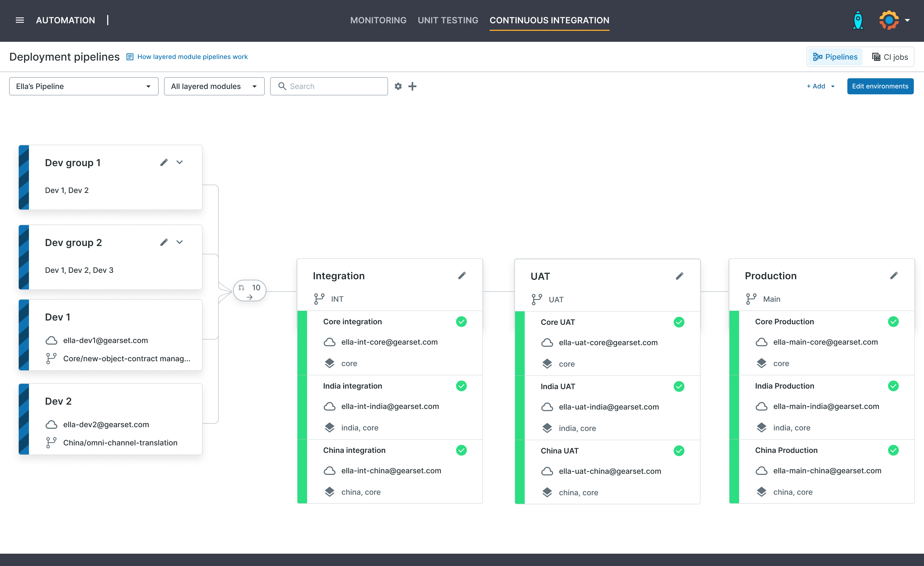This screenshot has width=924, height=566.
Task: Click the plus icon beside settings gear
Action: 412,86
